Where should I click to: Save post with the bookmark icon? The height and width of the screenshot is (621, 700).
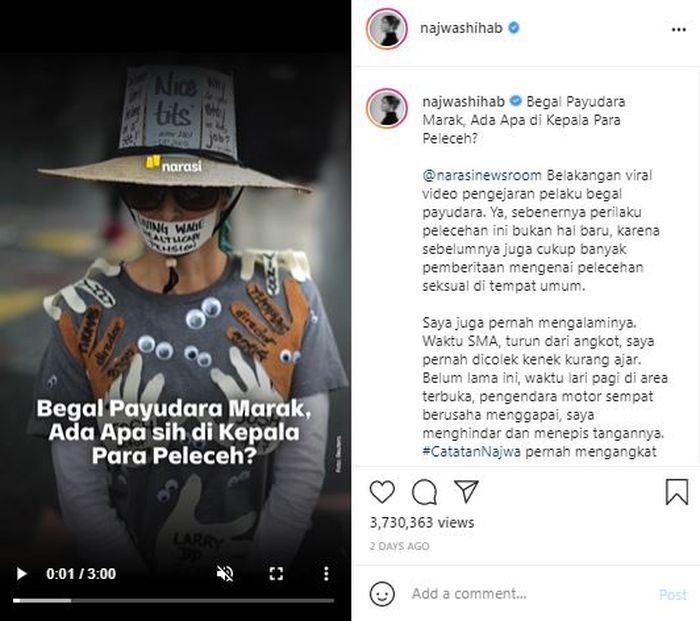(677, 492)
